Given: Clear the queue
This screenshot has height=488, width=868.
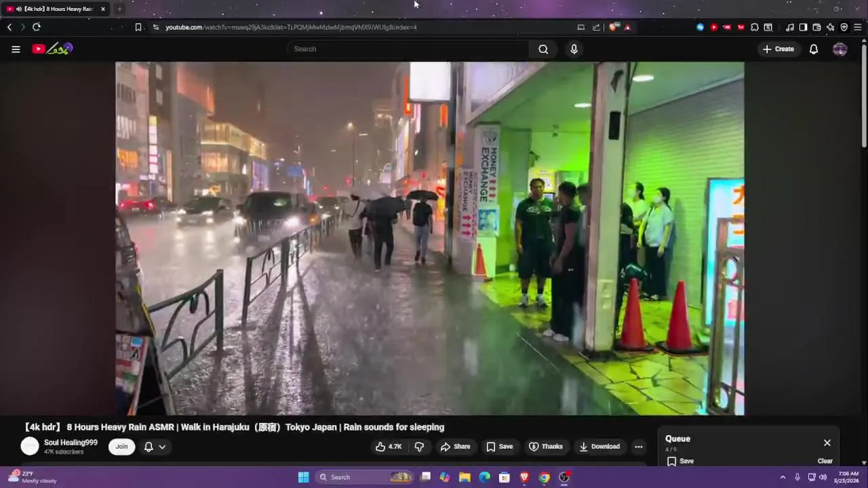Looking at the screenshot, I should click(825, 461).
